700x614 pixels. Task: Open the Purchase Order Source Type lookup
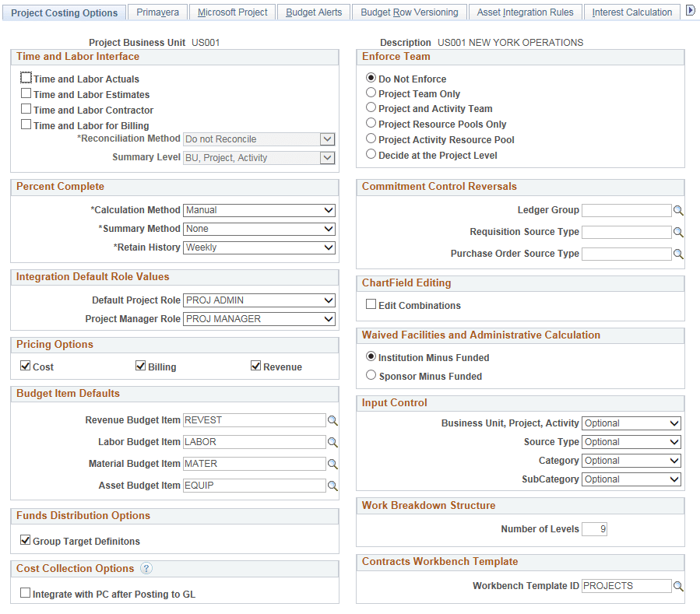679,254
